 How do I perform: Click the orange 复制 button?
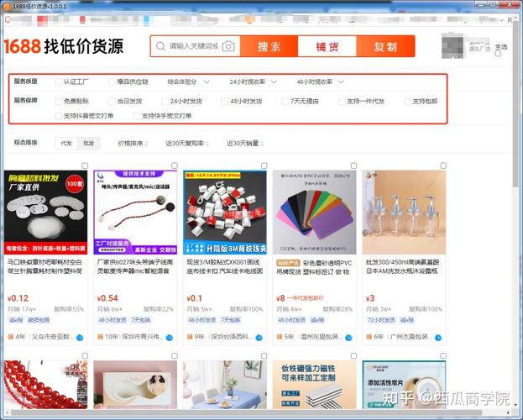[385, 46]
